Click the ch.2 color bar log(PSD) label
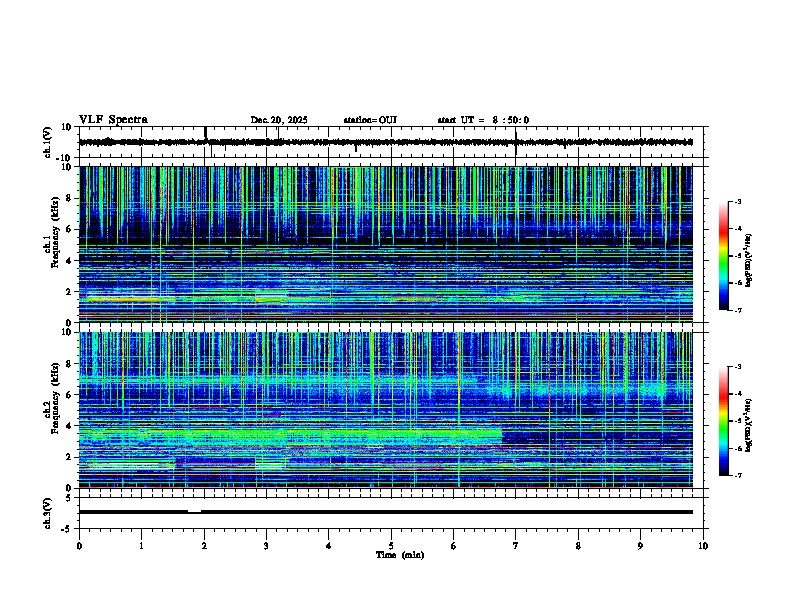The width and height of the screenshot is (792, 612). (x=748, y=424)
